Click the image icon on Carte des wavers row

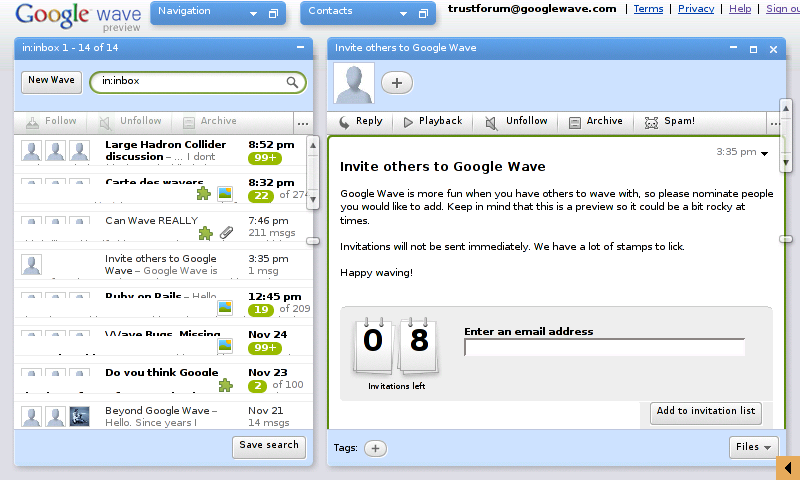225,193
